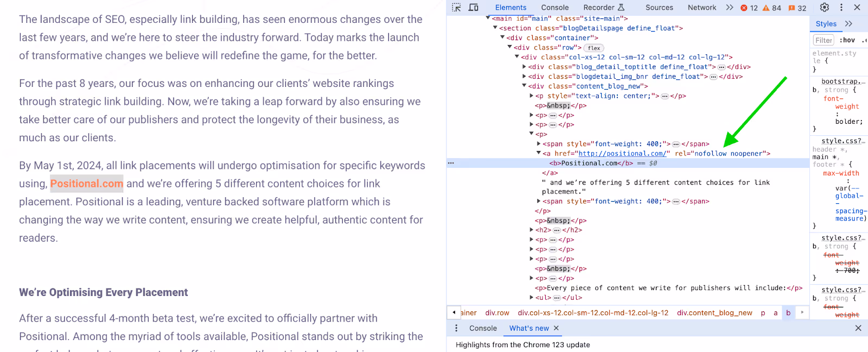This screenshot has height=352, width=868.
Task: Click the rel="nofollow noopener" attribute
Action: [720, 154]
